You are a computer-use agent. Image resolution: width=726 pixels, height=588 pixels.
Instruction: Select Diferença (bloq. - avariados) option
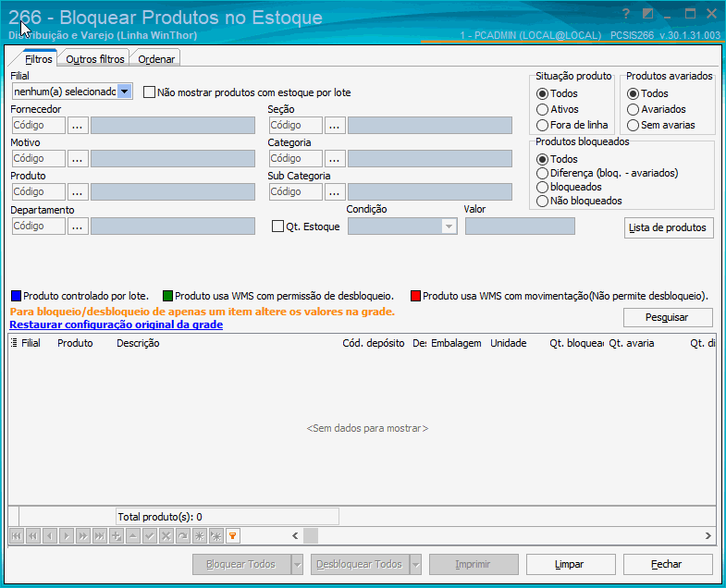[542, 174]
